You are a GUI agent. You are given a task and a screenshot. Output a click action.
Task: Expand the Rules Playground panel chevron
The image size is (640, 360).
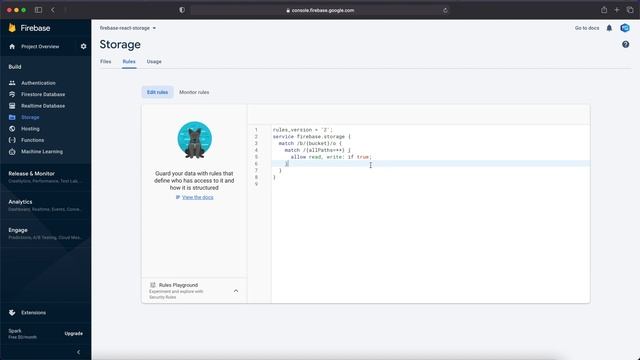tap(236, 291)
